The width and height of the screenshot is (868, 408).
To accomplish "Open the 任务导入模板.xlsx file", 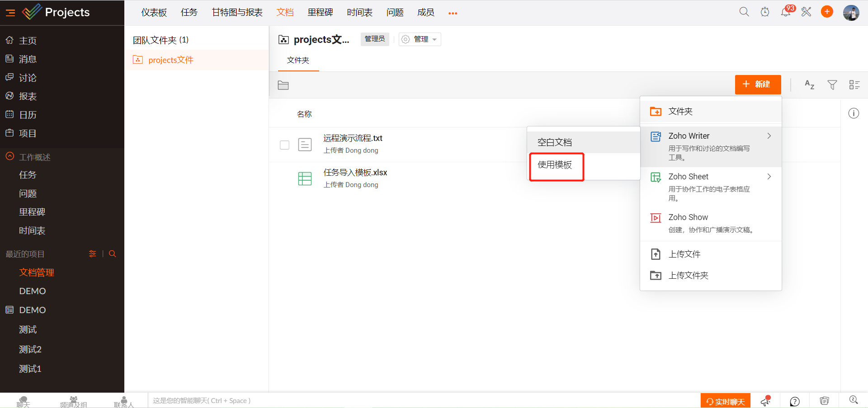I will click(x=355, y=173).
